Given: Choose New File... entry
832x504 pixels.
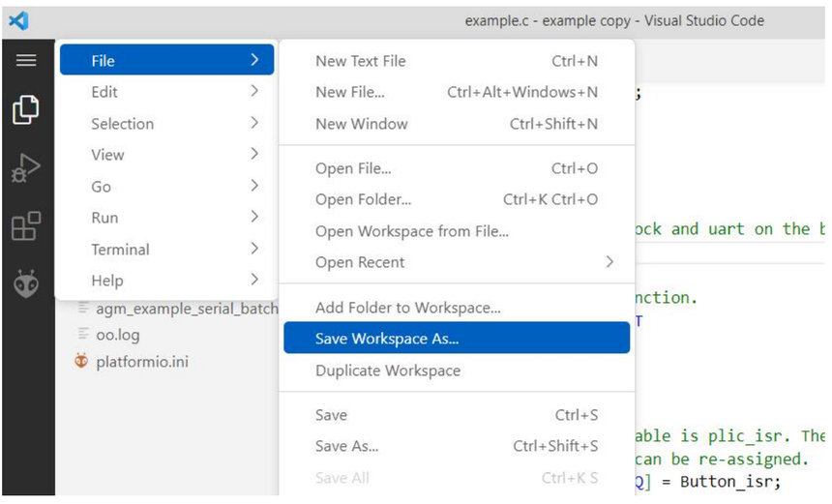Looking at the screenshot, I should (457, 92).
